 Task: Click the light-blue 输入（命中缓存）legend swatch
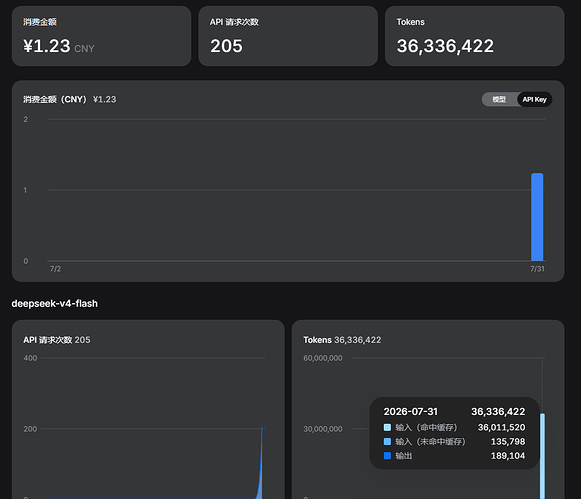(x=387, y=428)
